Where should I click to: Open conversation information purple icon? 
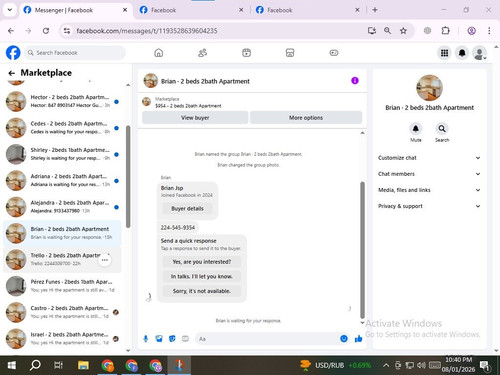tap(355, 81)
